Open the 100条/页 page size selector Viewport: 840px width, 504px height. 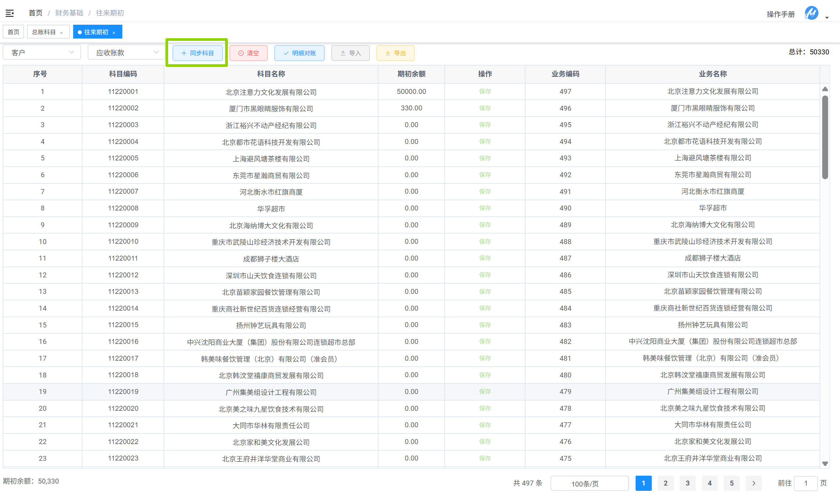point(589,483)
